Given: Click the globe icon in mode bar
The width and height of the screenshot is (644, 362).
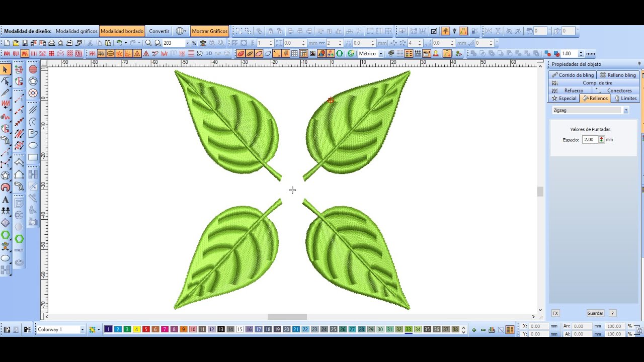Looking at the screenshot, I should click(180, 31).
